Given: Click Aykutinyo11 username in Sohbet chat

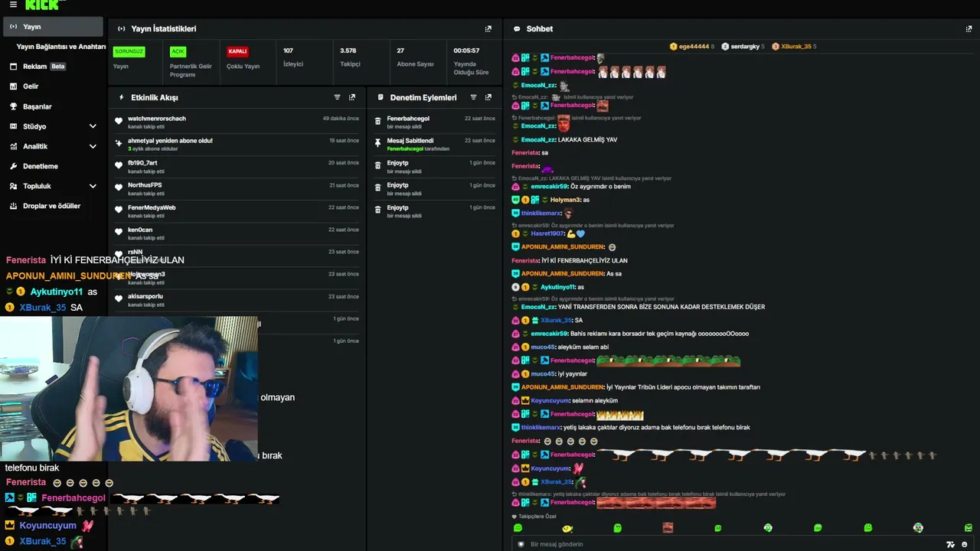Looking at the screenshot, I should click(x=557, y=287).
